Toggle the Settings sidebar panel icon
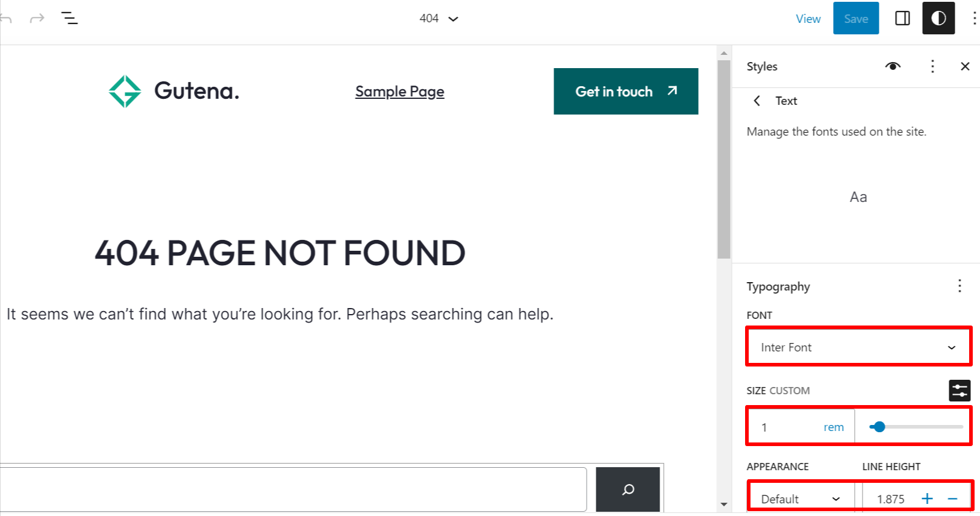The image size is (980, 516). pos(902,18)
